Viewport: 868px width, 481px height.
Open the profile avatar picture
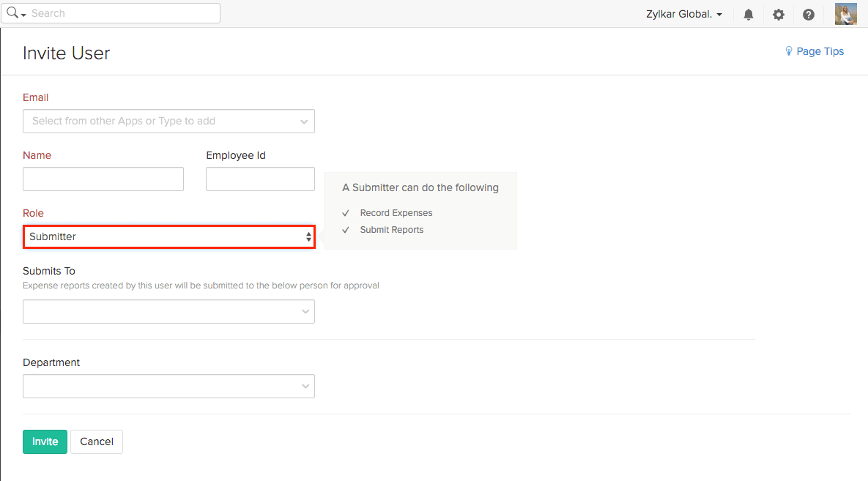click(x=845, y=14)
